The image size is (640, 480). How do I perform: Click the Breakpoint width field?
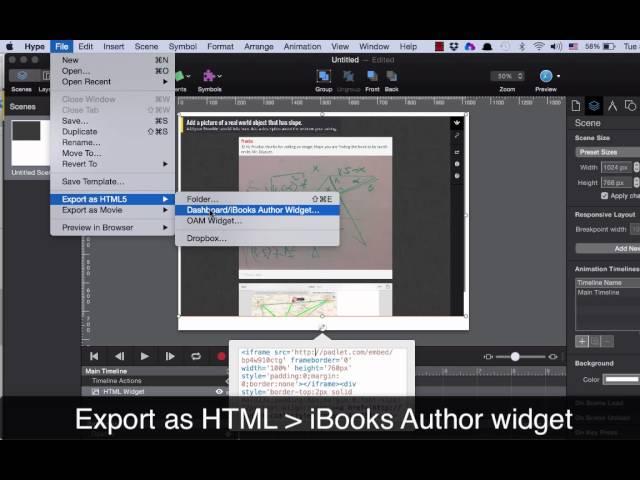[635, 229]
